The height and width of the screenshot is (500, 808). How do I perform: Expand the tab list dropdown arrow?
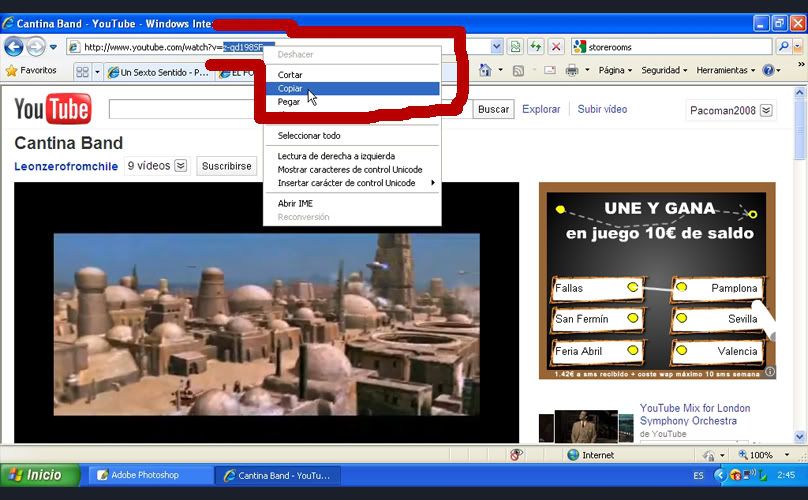point(97,72)
